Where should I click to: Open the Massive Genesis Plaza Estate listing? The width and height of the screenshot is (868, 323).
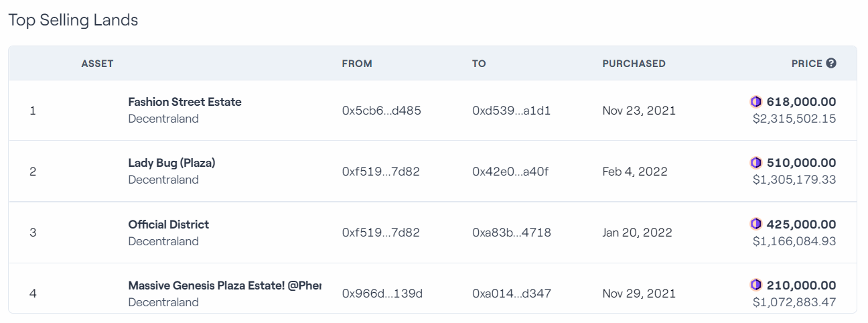pyautogui.click(x=224, y=285)
